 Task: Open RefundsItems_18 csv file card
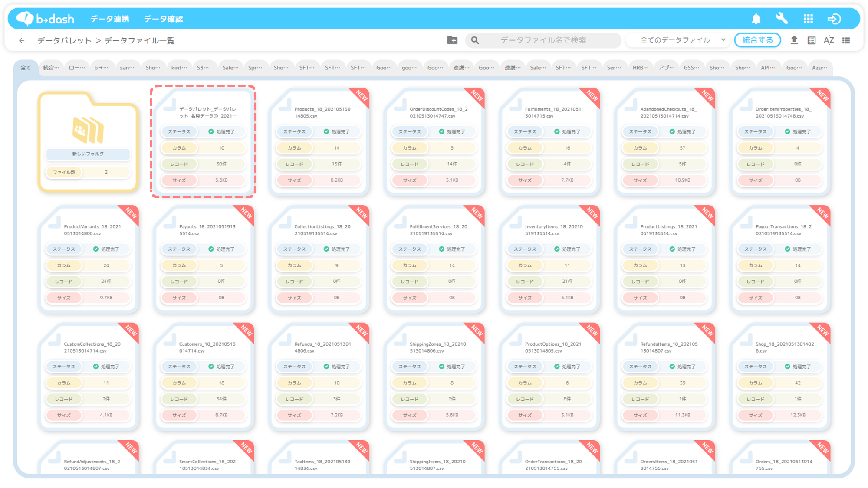coord(664,377)
